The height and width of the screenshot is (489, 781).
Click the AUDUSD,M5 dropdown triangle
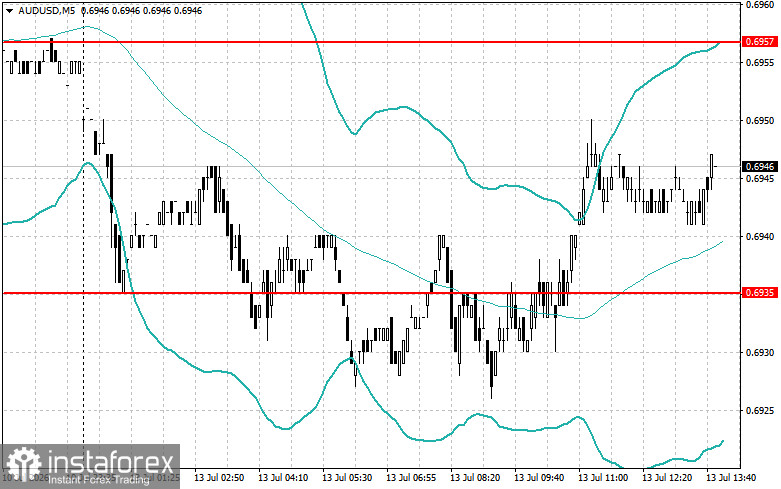9,10
